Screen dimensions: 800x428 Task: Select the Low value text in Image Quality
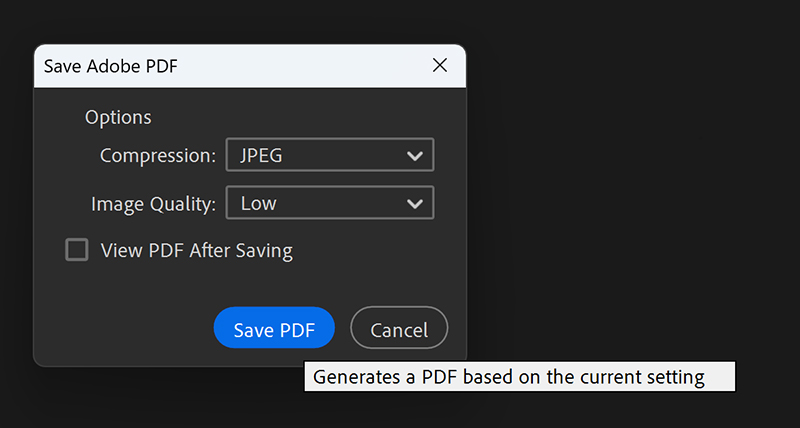coord(259,203)
